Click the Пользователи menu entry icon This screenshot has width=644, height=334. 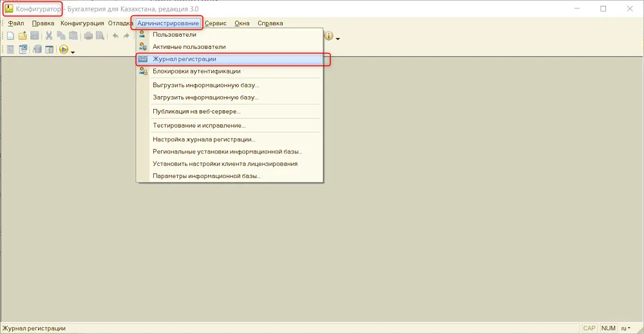click(x=142, y=35)
